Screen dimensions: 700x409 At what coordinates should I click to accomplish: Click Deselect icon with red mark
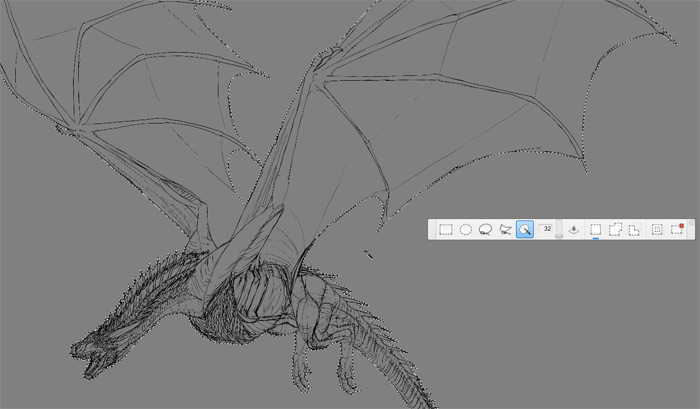pyautogui.click(x=677, y=229)
